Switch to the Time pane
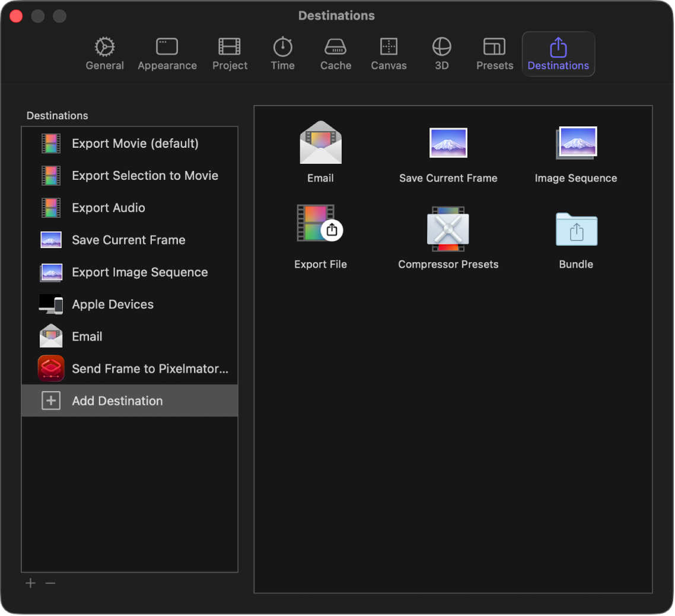The width and height of the screenshot is (675, 616). point(283,54)
